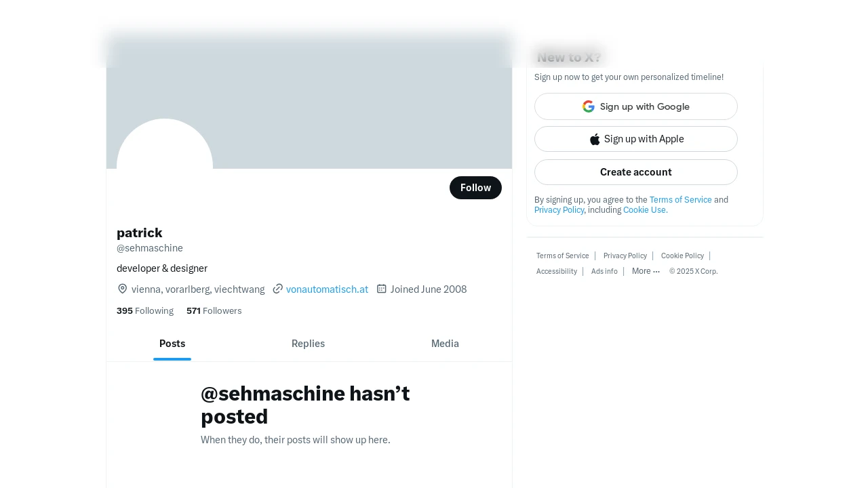Click the location pin icon
This screenshot has height=488, width=868.
tap(123, 289)
